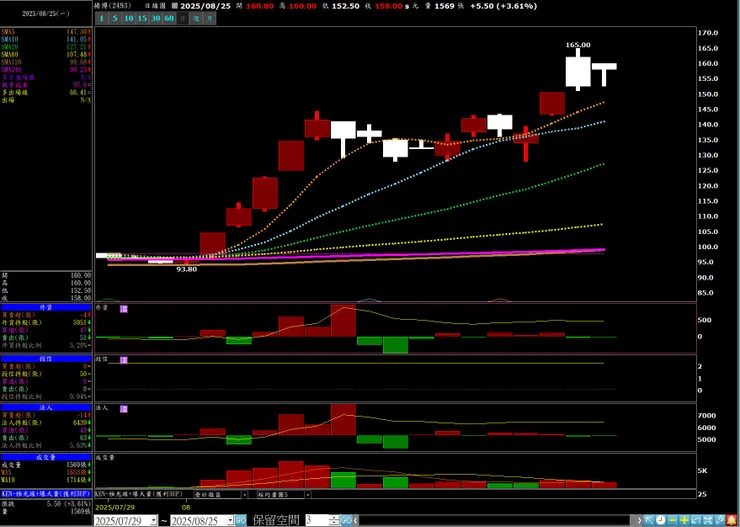Click the SMA120 indicator row
The width and height of the screenshot is (740, 527).
click(46, 62)
